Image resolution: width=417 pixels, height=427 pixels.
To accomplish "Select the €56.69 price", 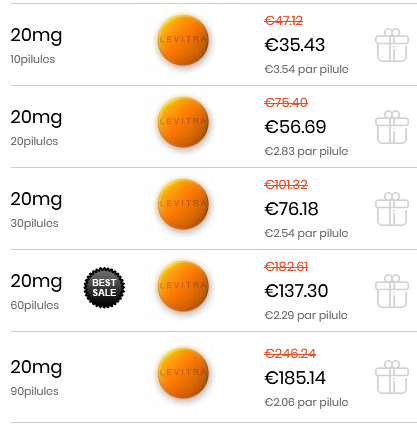I will [295, 127].
